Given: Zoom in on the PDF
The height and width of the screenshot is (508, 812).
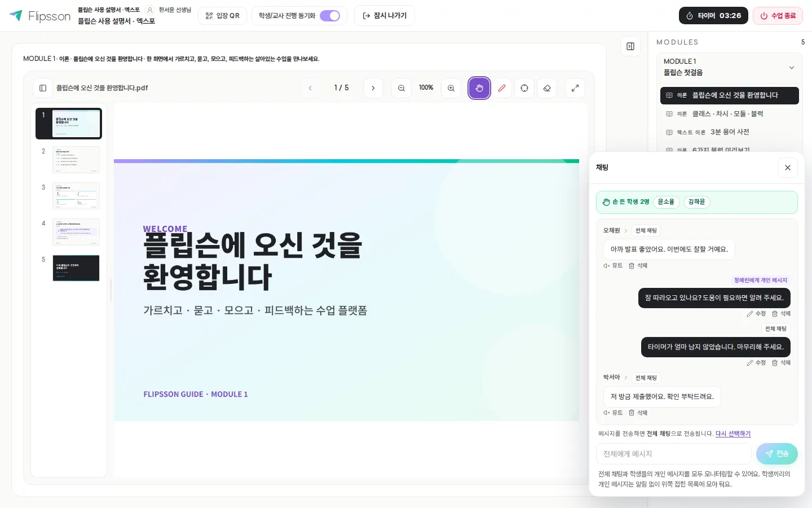Looking at the screenshot, I should [x=451, y=88].
